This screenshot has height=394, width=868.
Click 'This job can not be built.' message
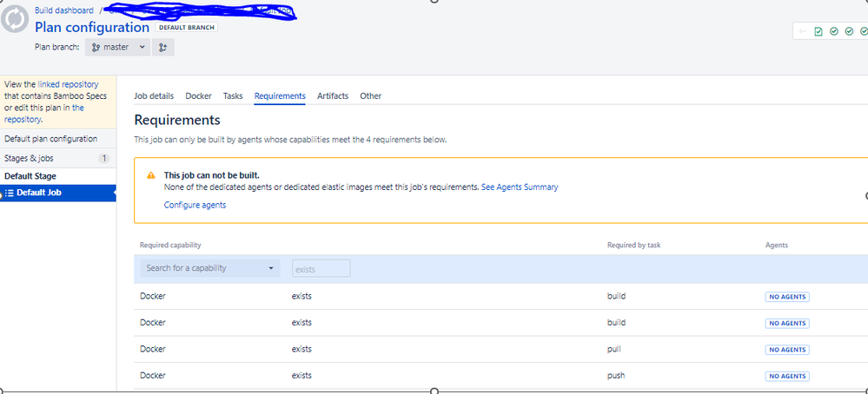click(x=211, y=175)
